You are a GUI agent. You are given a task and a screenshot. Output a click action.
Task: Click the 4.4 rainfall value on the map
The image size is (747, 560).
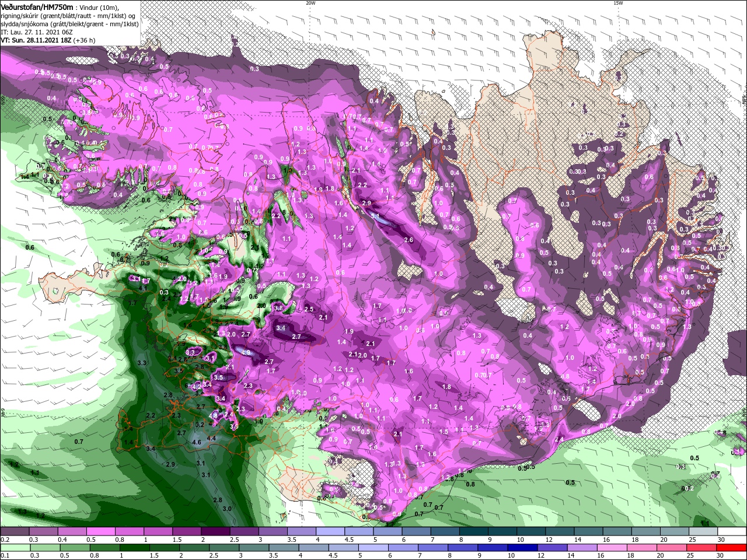(x=211, y=438)
